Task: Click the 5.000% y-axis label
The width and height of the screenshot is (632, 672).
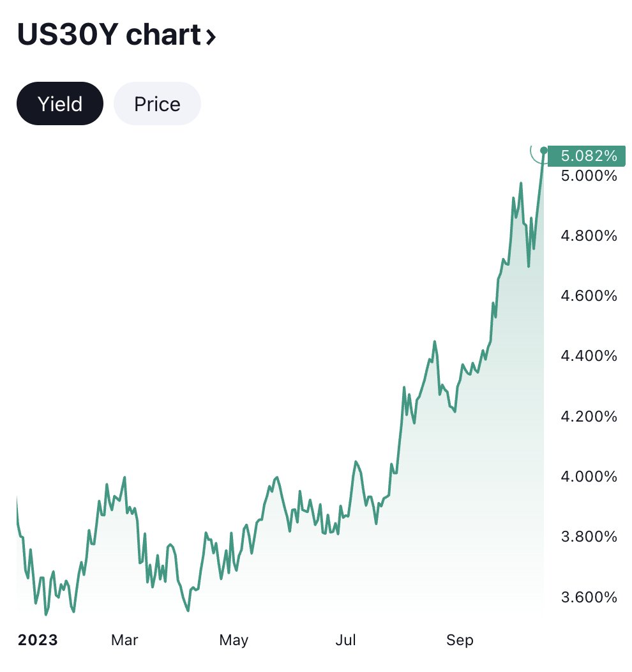Action: tap(589, 176)
